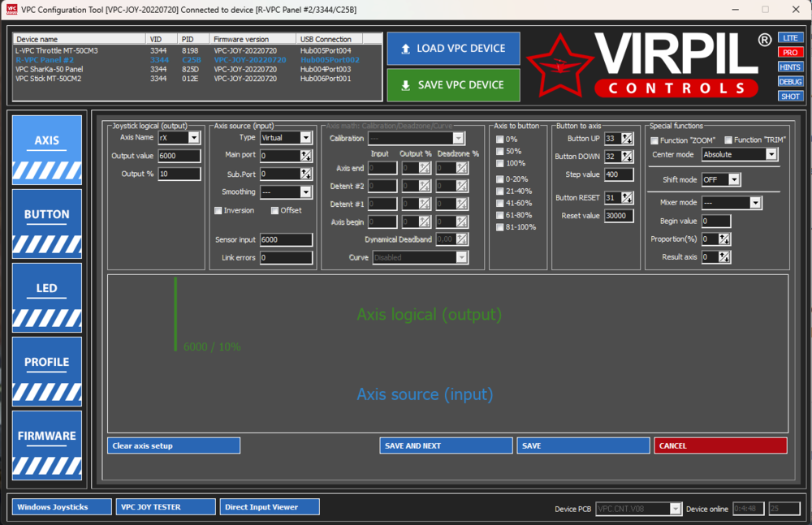Switch to the LED section
Image resolution: width=812 pixels, height=525 pixels.
(46, 298)
